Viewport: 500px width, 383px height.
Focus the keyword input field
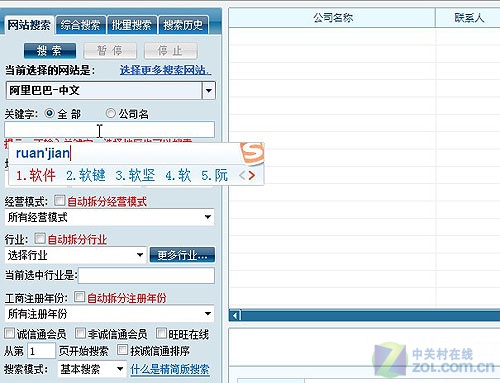click(109, 129)
